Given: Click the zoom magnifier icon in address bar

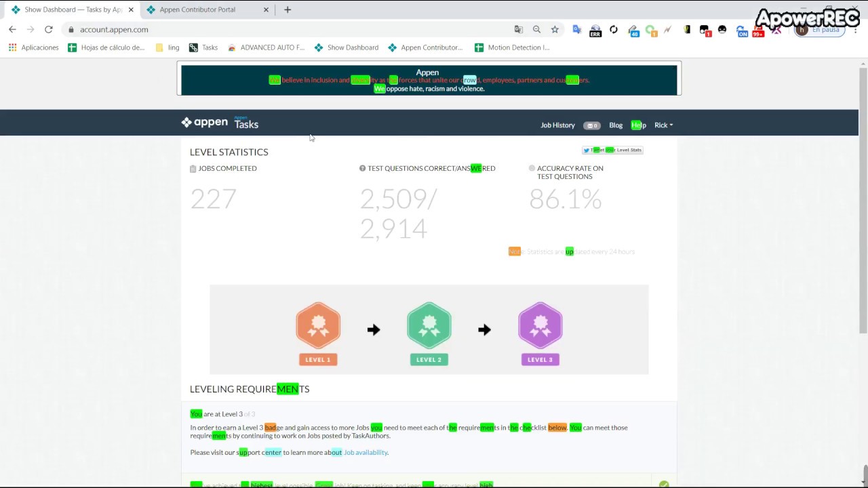Looking at the screenshot, I should (x=536, y=30).
